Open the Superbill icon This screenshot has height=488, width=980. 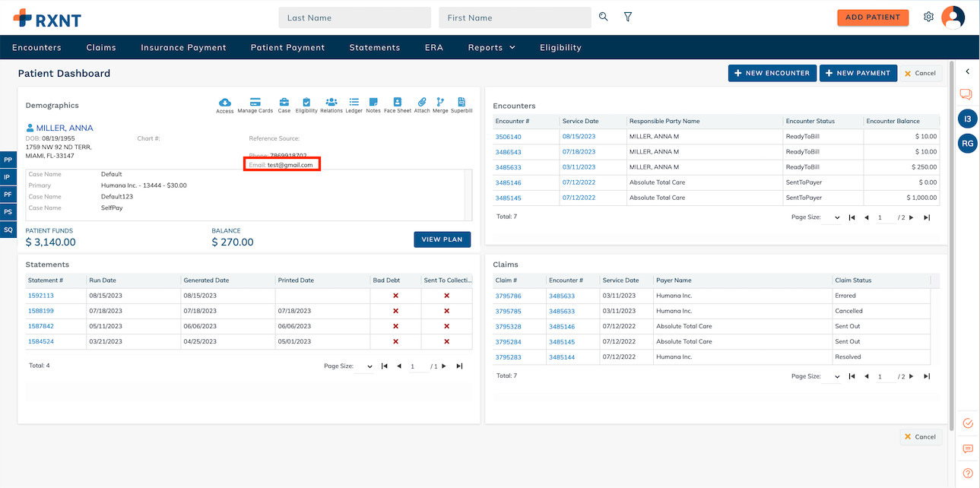[x=461, y=103]
